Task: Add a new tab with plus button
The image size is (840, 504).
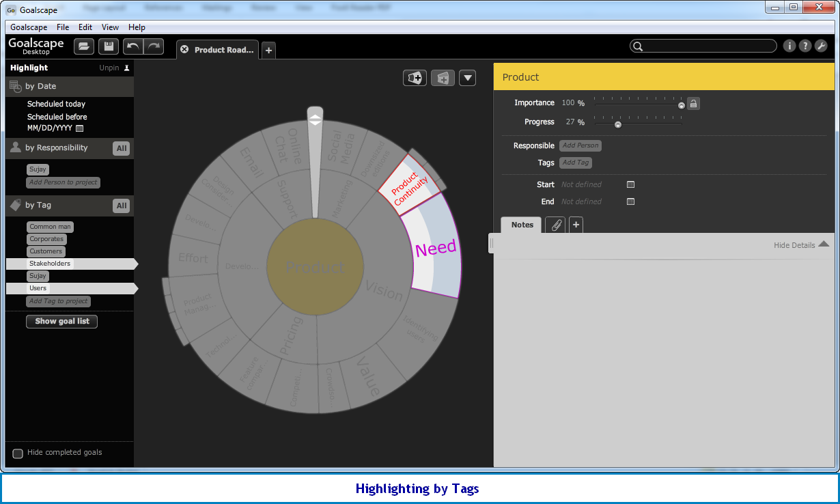Action: point(269,51)
